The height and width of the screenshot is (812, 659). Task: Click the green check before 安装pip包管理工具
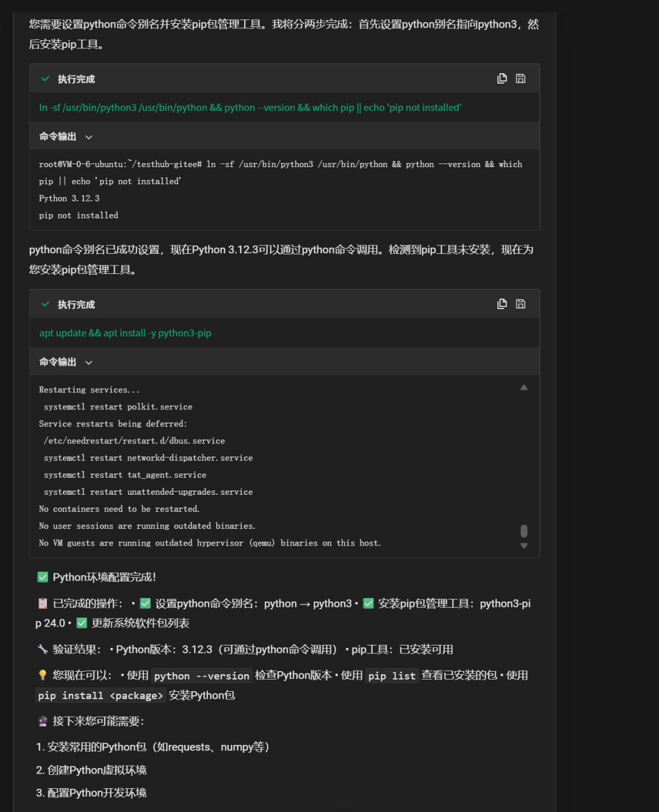369,603
